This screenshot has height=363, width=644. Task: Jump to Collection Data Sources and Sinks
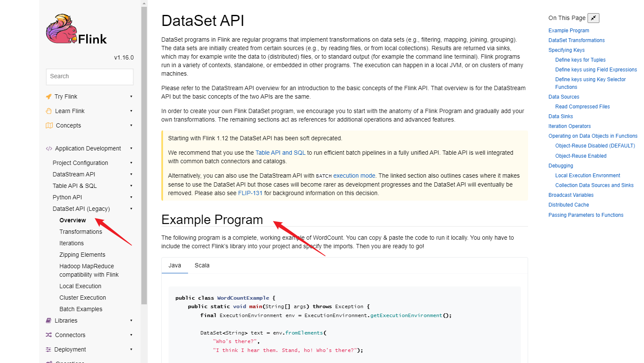coord(594,185)
